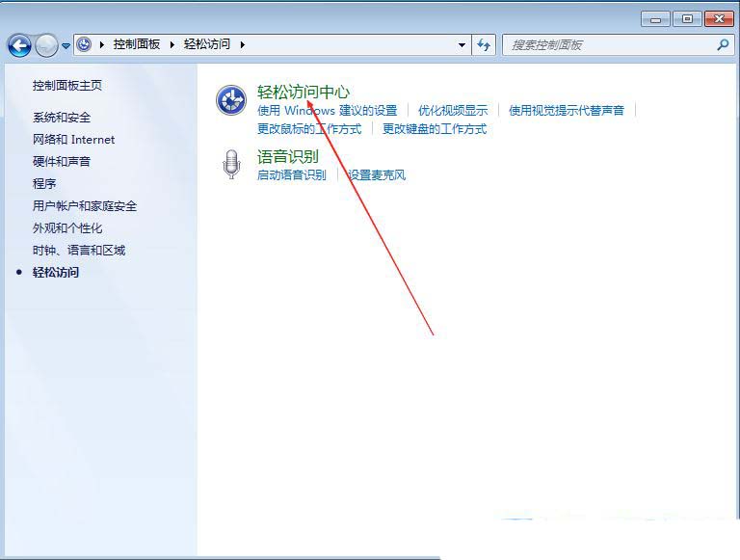Click the Control Panel icon in address bar

[84, 44]
